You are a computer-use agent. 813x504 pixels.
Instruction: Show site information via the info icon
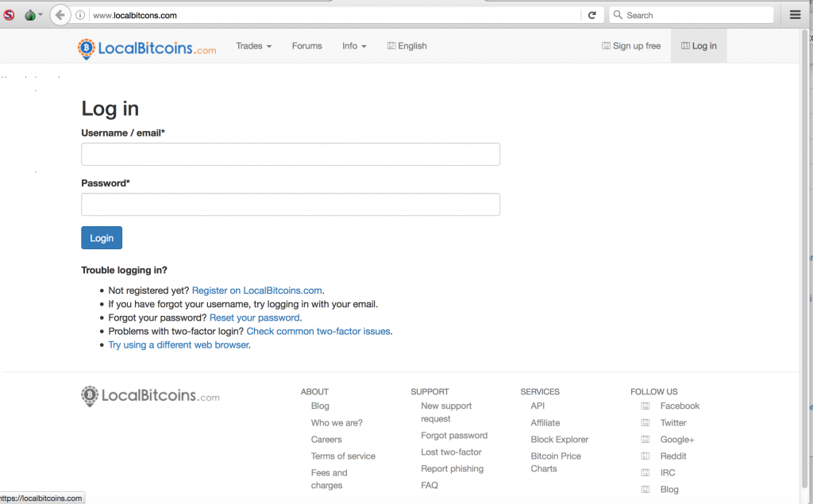pos(80,15)
